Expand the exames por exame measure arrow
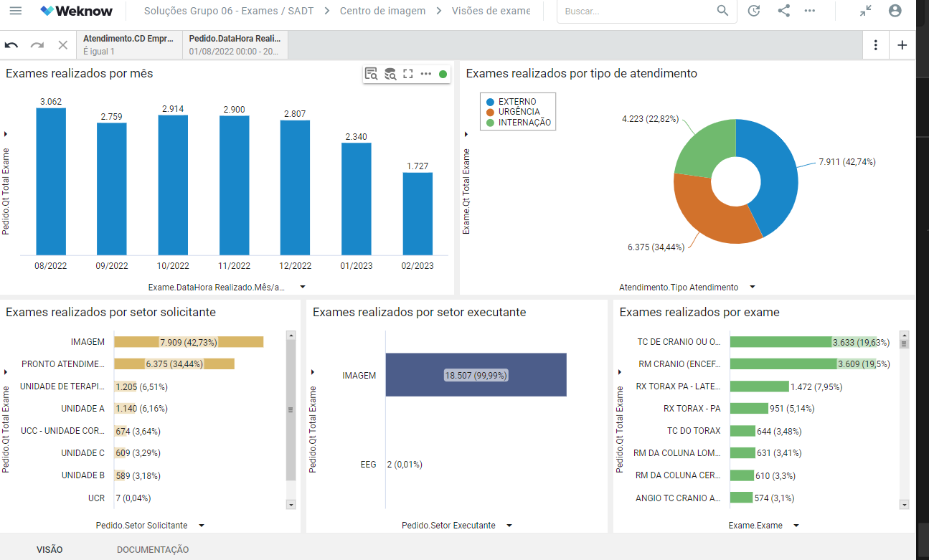Image resolution: width=929 pixels, height=560 pixels. tap(620, 371)
